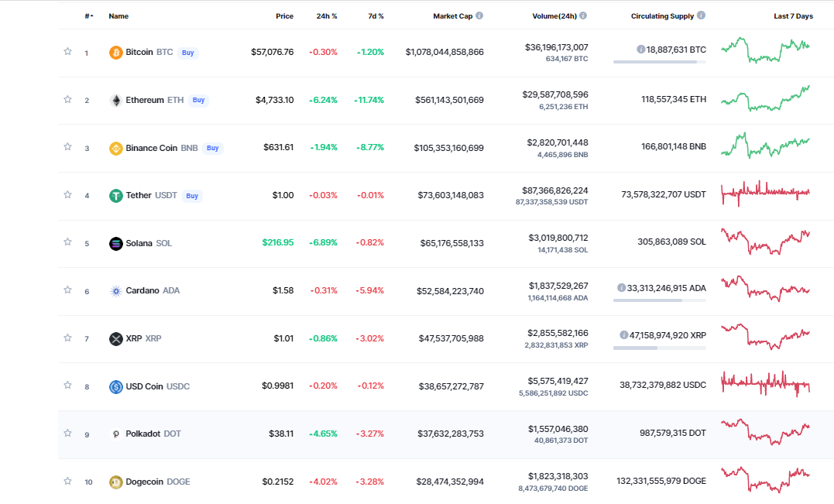Star Dogecoin row

pyautogui.click(x=67, y=481)
